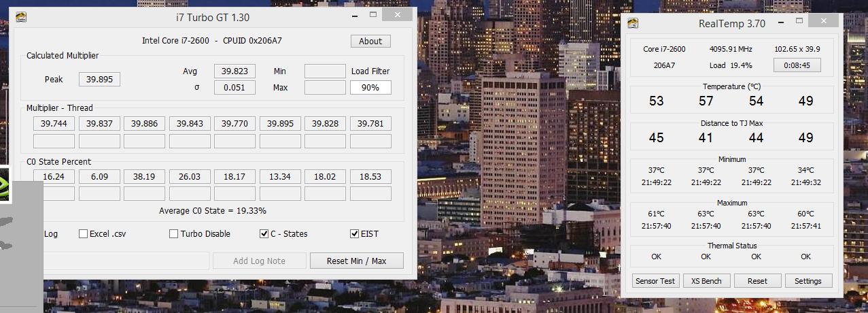Click the 206A7 CPUID text in RealTemp
The width and height of the screenshot is (868, 313).
point(664,65)
